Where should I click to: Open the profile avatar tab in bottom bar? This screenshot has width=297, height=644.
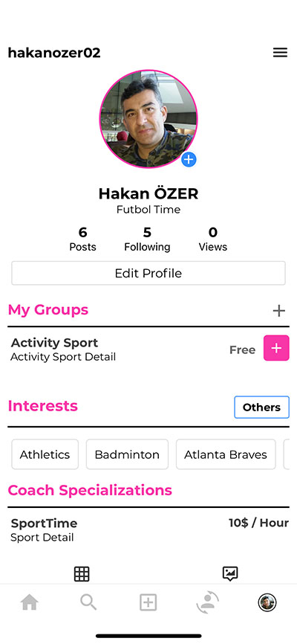[267, 603]
